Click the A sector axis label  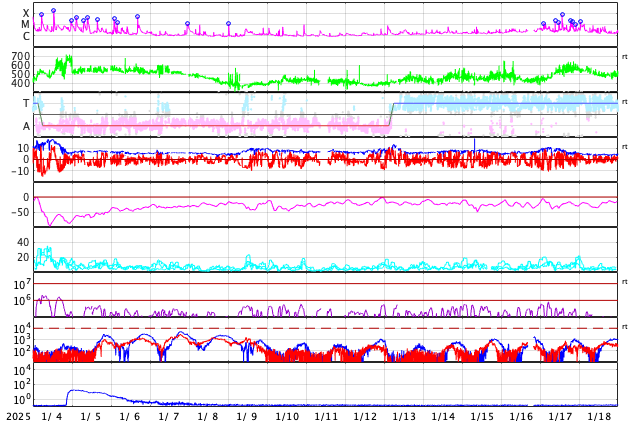point(26,127)
